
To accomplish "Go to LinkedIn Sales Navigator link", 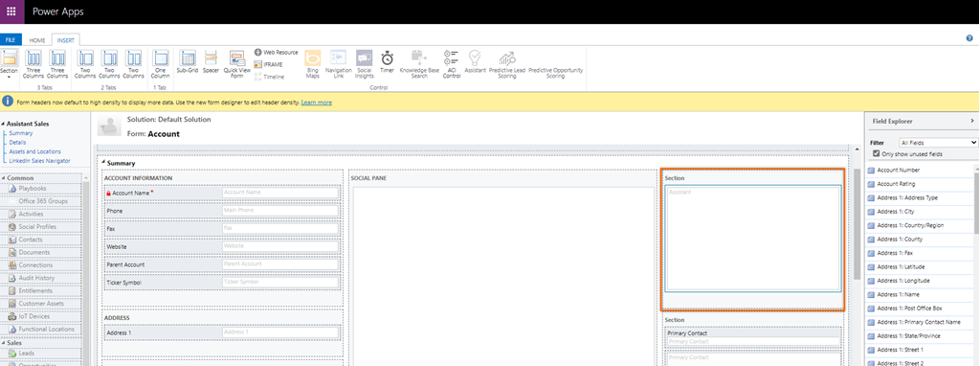I will click(39, 161).
